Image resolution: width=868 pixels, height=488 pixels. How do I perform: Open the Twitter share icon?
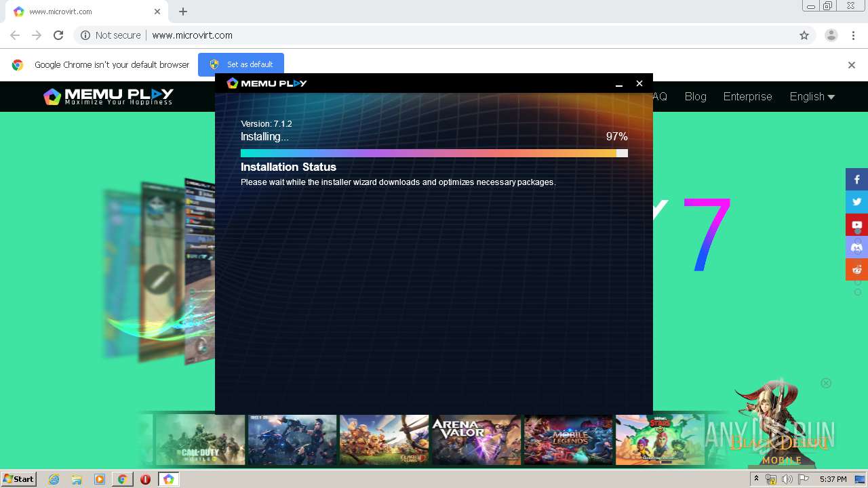point(856,202)
